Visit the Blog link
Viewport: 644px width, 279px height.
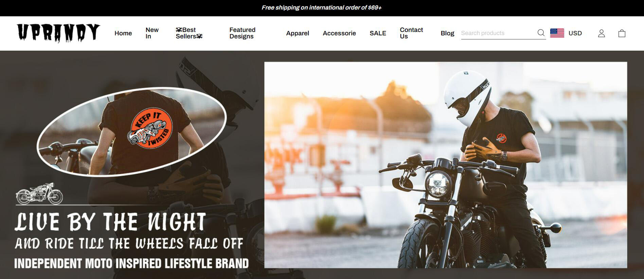tap(447, 33)
